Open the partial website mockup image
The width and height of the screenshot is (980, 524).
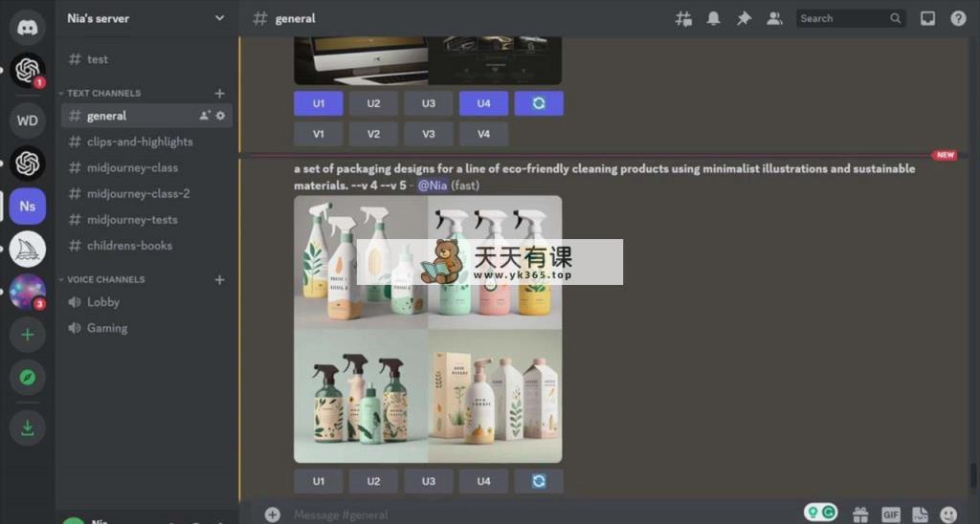tap(428, 60)
